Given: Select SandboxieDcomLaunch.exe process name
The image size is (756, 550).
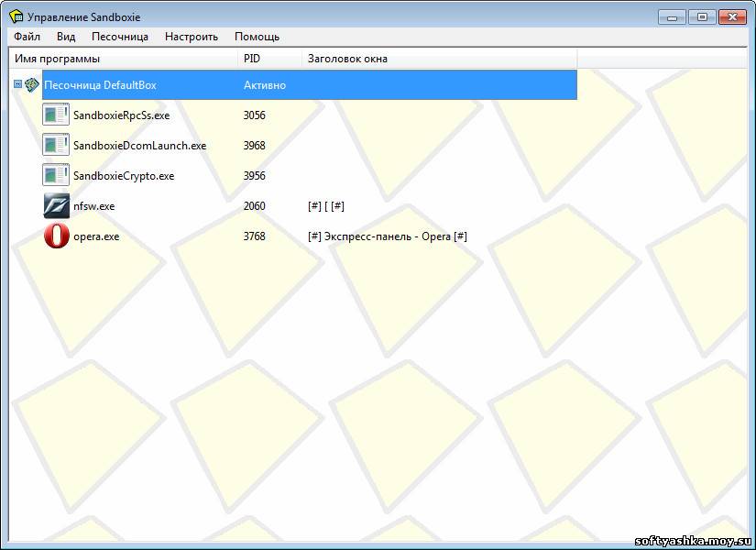Looking at the screenshot, I should click(x=140, y=146).
